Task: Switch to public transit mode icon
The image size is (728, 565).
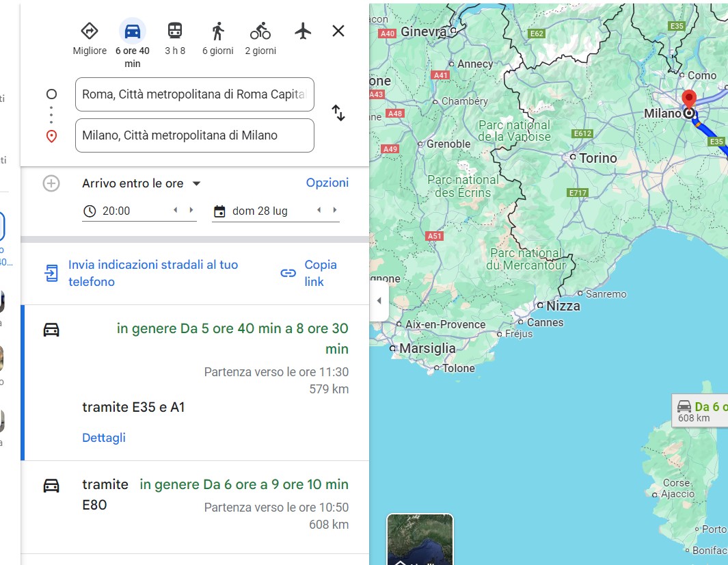Action: (x=175, y=31)
